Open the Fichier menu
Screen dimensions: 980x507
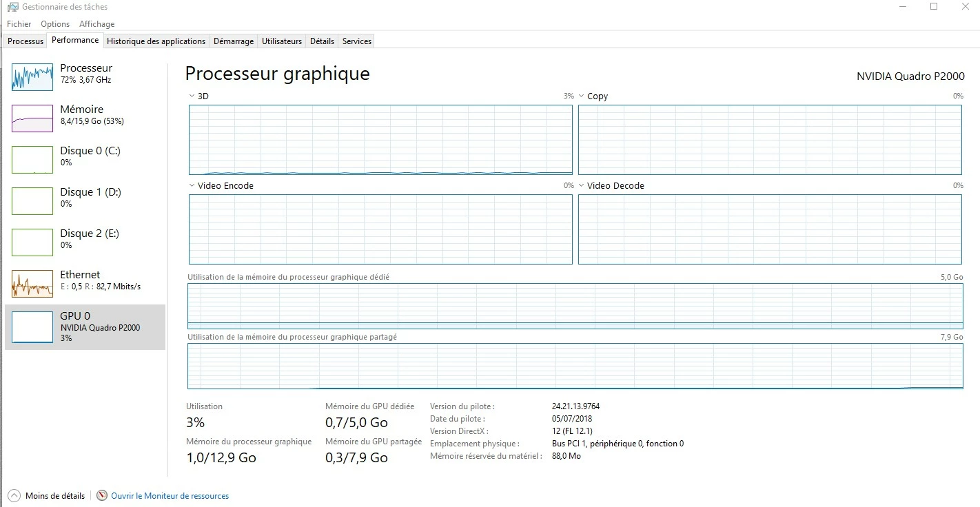click(x=19, y=24)
